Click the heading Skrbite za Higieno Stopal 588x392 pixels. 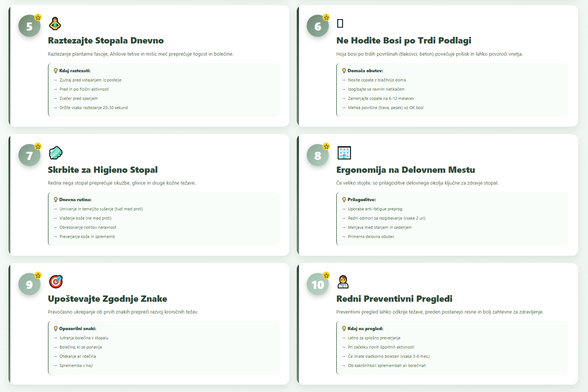tap(103, 170)
